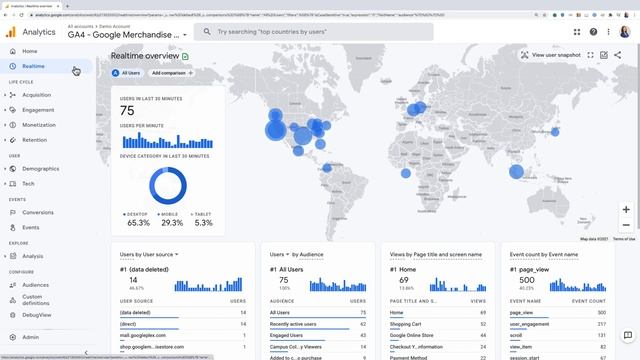The image size is (640, 360).
Task: Collapse the sidebar navigation chevron
Action: (x=86, y=353)
